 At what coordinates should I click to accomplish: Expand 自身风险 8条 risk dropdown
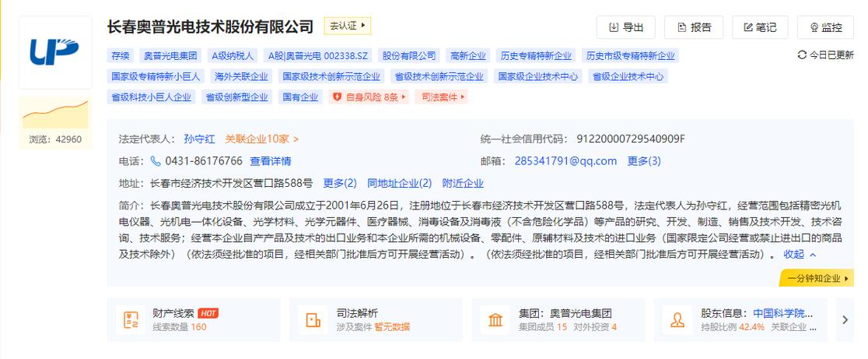pos(369,97)
